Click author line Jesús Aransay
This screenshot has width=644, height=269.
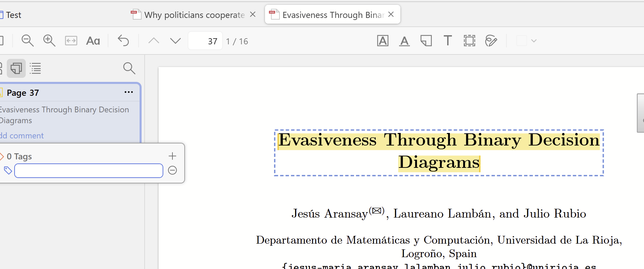coord(439,214)
